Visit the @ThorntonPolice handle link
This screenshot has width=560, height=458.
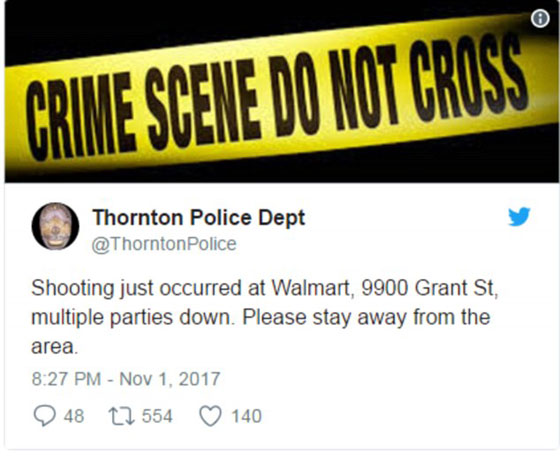164,244
